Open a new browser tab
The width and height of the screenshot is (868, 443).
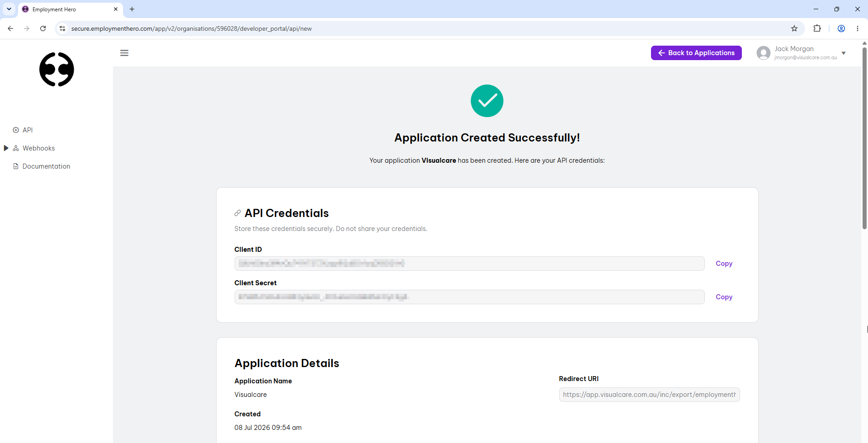click(x=132, y=9)
